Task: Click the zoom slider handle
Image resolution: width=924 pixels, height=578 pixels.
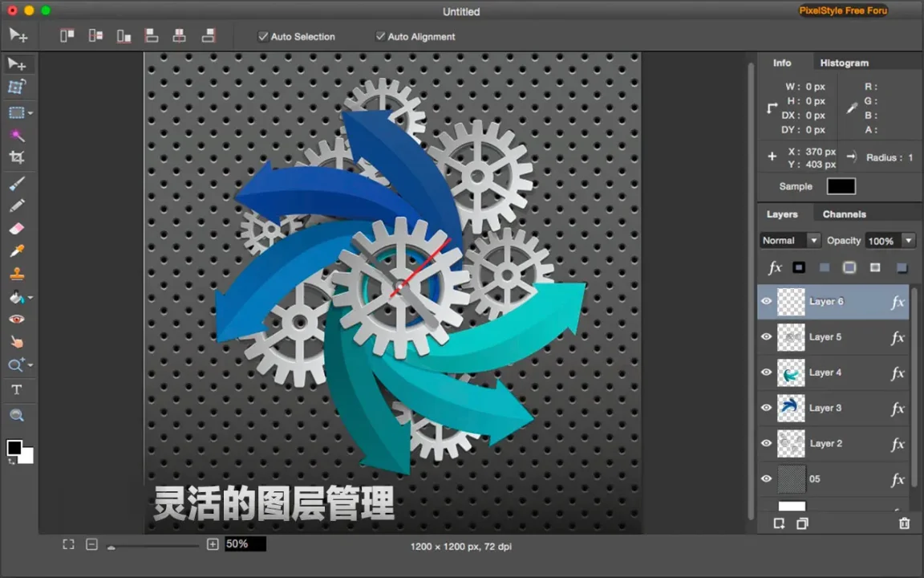Action: (x=111, y=547)
